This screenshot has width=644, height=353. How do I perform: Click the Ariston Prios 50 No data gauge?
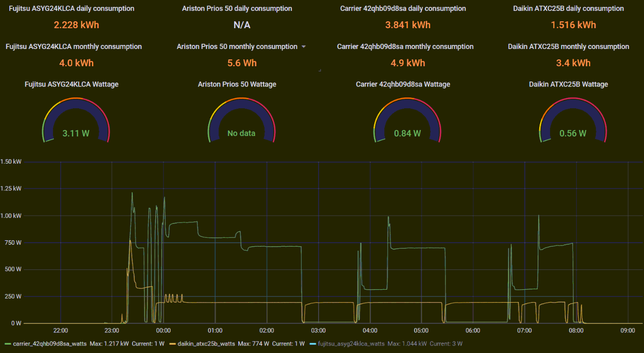pyautogui.click(x=242, y=121)
